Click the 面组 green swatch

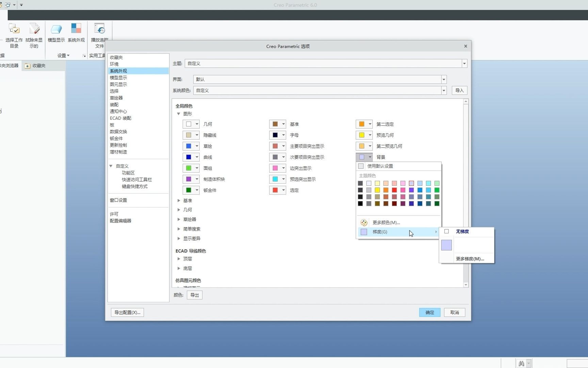point(189,168)
